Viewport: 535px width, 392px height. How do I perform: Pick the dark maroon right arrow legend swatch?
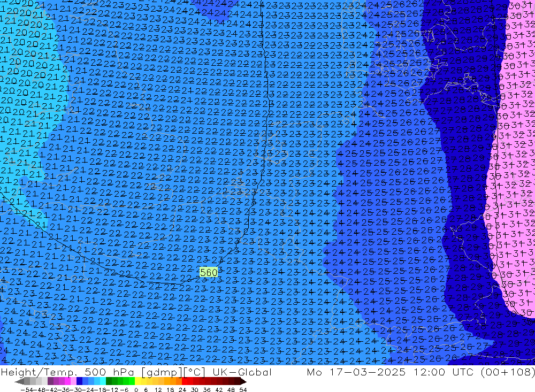243,382
